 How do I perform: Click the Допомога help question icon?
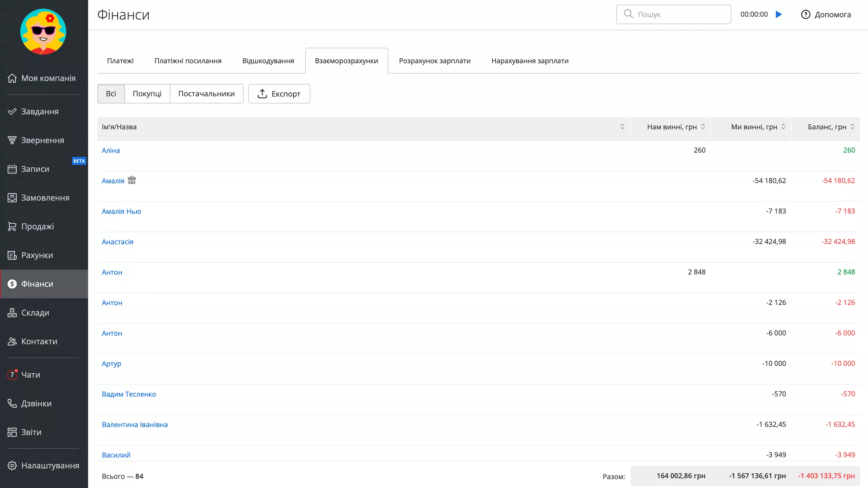806,15
